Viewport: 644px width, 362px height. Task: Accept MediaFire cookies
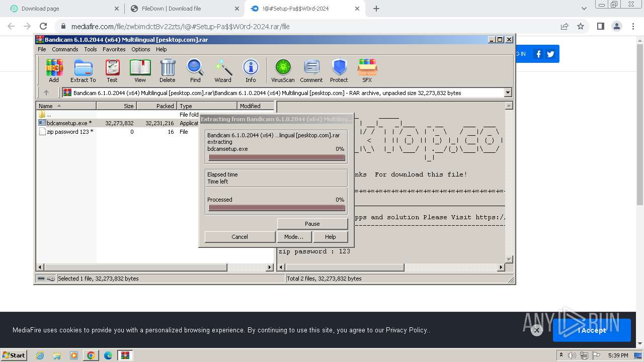[592, 330]
